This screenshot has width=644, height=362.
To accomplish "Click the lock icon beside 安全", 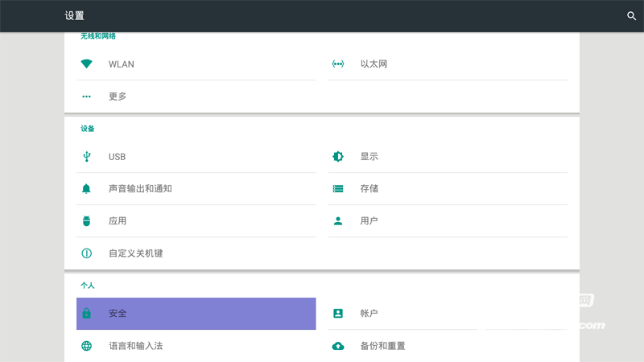I will 86,313.
